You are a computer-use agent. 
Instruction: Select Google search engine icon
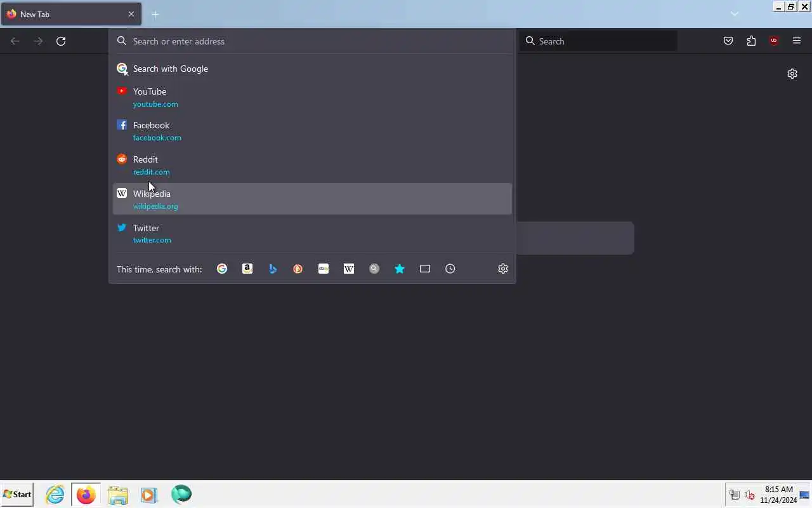tap(222, 269)
